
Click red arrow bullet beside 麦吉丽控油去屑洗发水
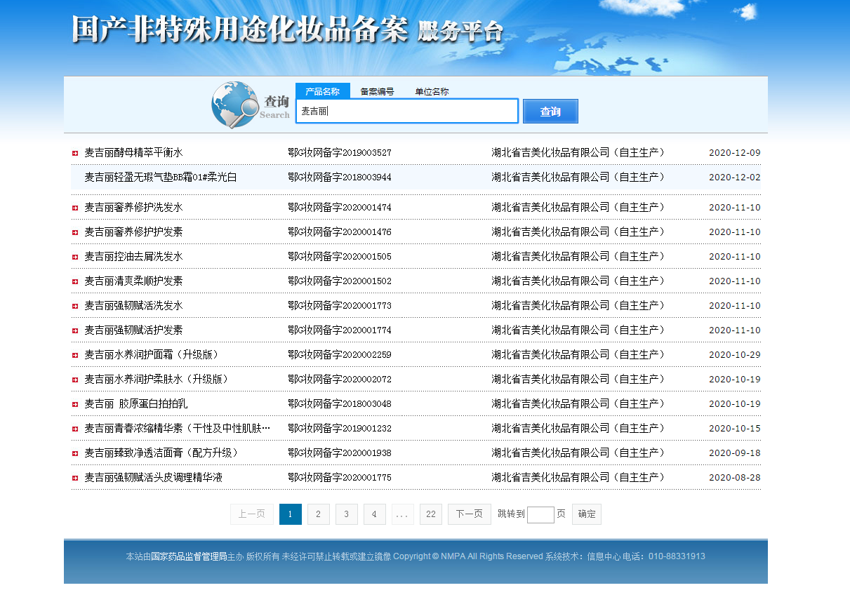tap(75, 257)
